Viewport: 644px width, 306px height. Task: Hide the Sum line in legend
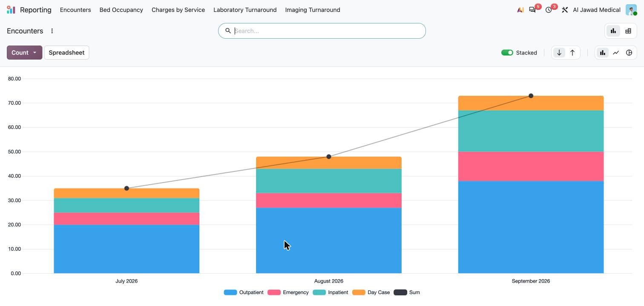pyautogui.click(x=407, y=292)
